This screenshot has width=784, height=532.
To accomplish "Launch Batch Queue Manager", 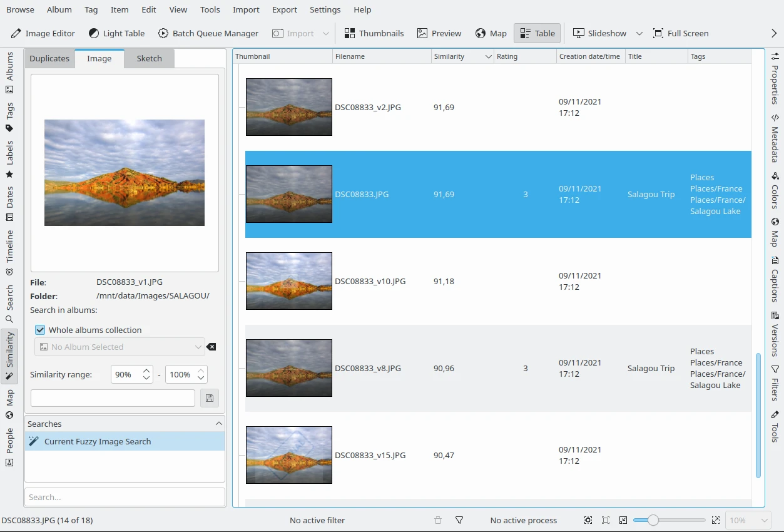I will pyautogui.click(x=208, y=33).
